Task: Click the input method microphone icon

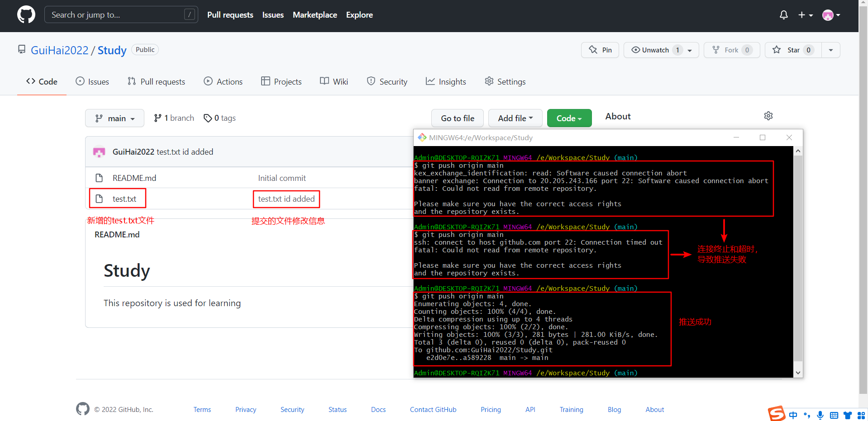Action: click(820, 415)
